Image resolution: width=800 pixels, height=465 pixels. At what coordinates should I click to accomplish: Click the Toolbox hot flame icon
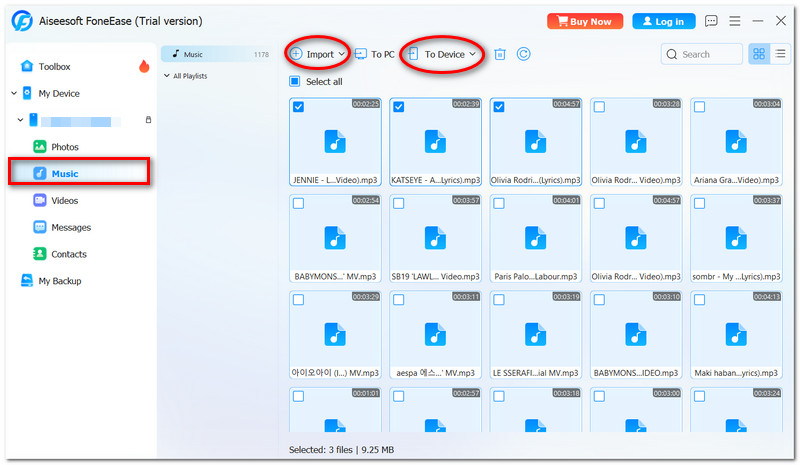coord(144,66)
